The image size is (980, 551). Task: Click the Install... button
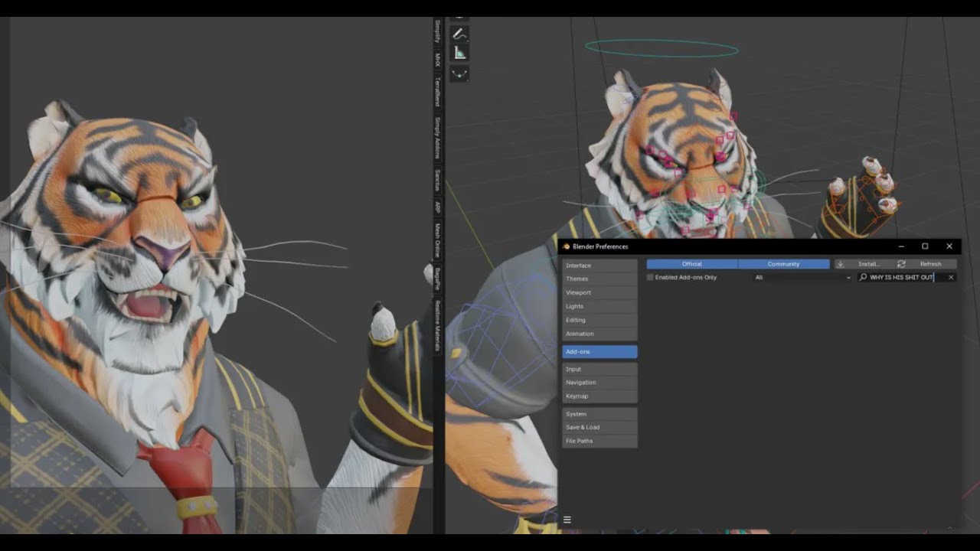(x=863, y=264)
